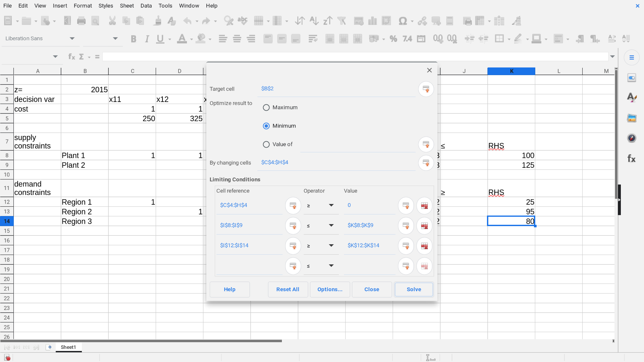Screen dimensions: 644x362
Task: Click the vertical scrollbar of the sheet
Action: 616,134
